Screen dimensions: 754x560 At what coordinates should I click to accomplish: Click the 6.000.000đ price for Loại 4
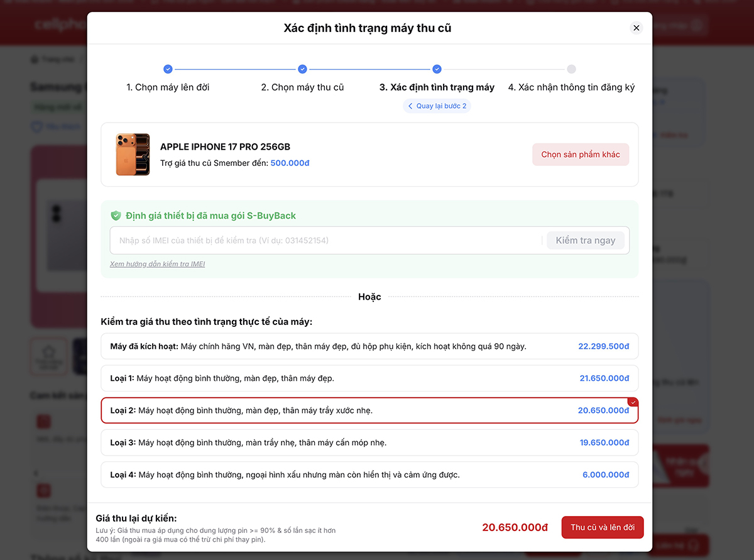coord(606,475)
